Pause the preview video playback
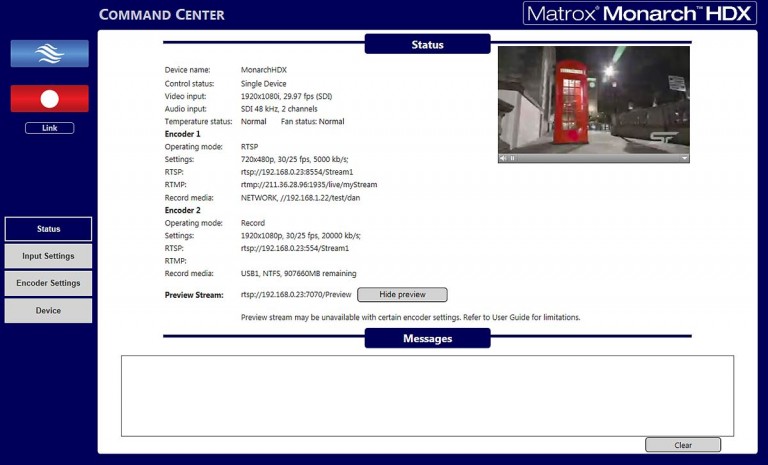 pyautogui.click(x=512, y=158)
